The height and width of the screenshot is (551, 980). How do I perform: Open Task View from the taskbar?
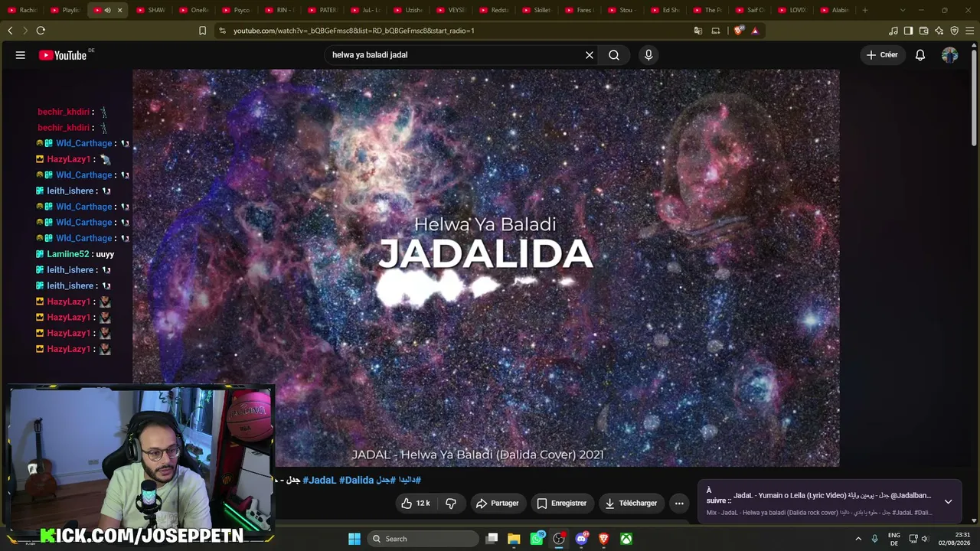tap(492, 539)
